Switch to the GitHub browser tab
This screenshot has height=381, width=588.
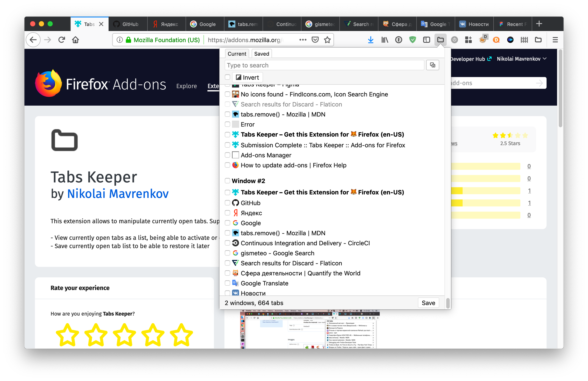[x=128, y=24]
